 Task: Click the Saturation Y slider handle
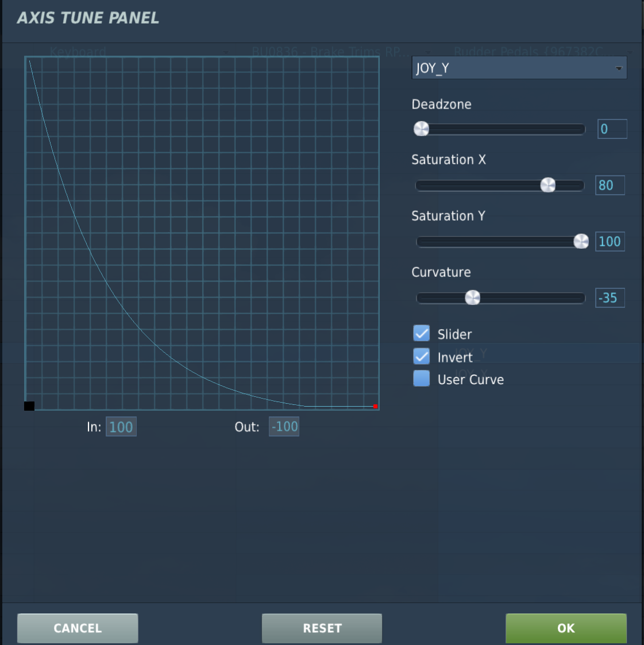[x=581, y=241]
